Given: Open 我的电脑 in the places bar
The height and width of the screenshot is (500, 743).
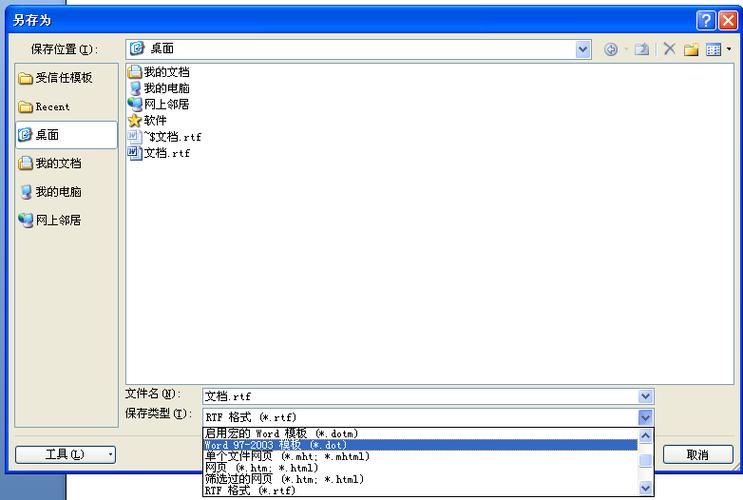Looking at the screenshot, I should click(x=66, y=192).
